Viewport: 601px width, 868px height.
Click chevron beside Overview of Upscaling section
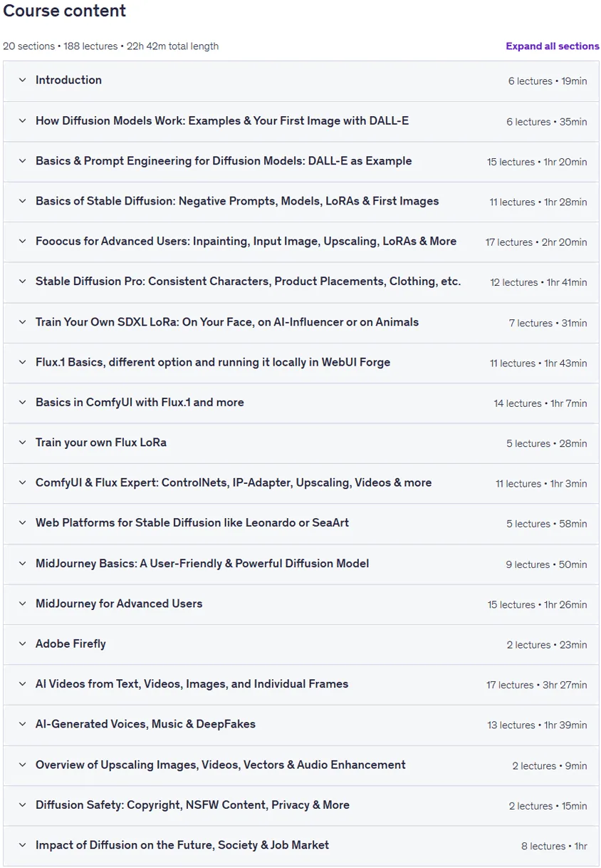22,765
